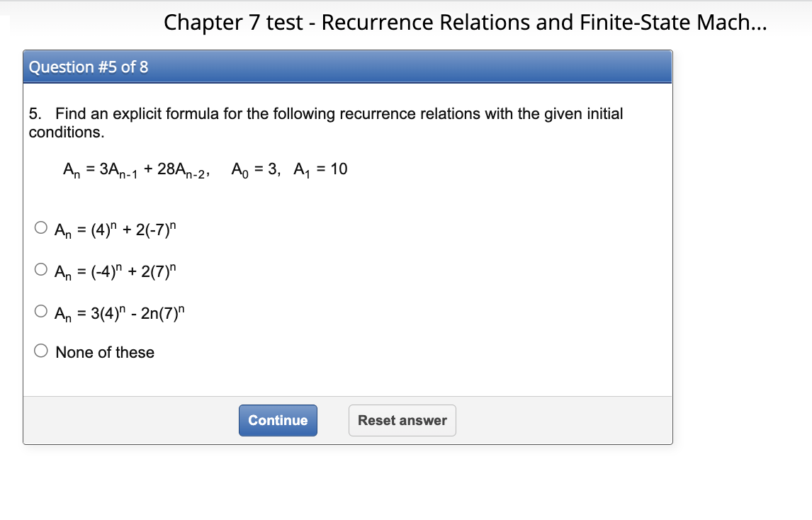Choose the None of these option
This screenshot has height=520, width=812.
pyautogui.click(x=41, y=350)
